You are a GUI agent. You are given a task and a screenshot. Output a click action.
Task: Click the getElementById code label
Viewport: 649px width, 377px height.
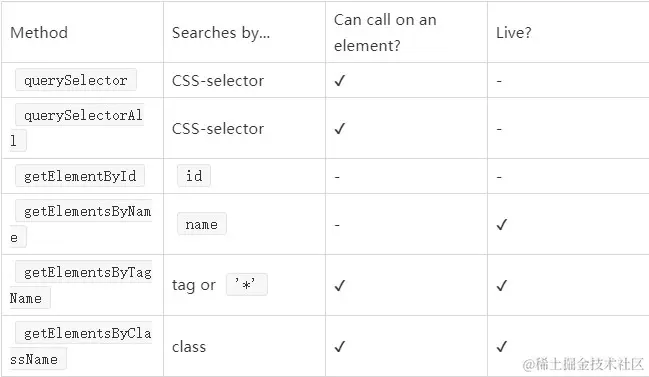[x=80, y=176]
